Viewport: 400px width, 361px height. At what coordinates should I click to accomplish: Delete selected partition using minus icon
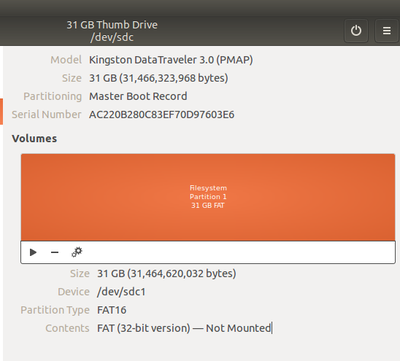pyautogui.click(x=55, y=252)
